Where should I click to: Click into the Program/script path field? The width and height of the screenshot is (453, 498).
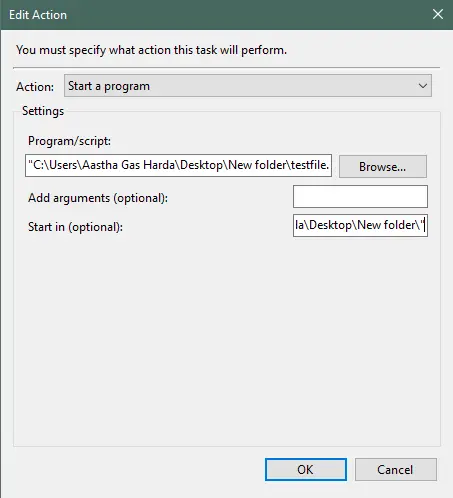pos(178,165)
